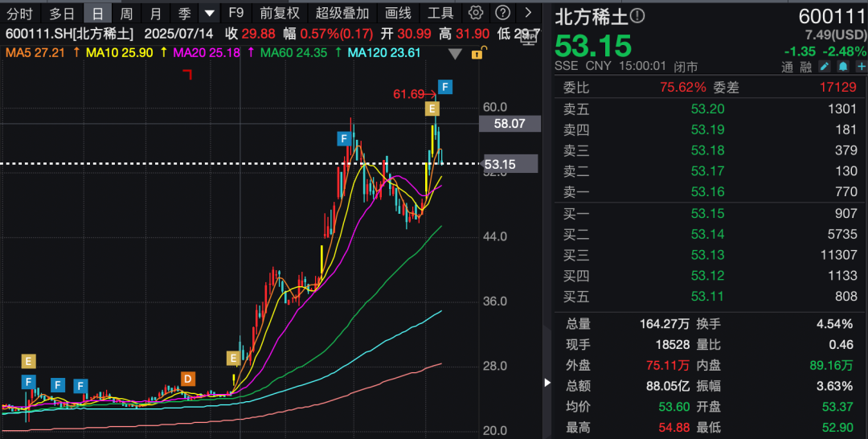Toggle the 超级叠加 overlay option
The height and width of the screenshot is (439, 868).
[x=342, y=14]
